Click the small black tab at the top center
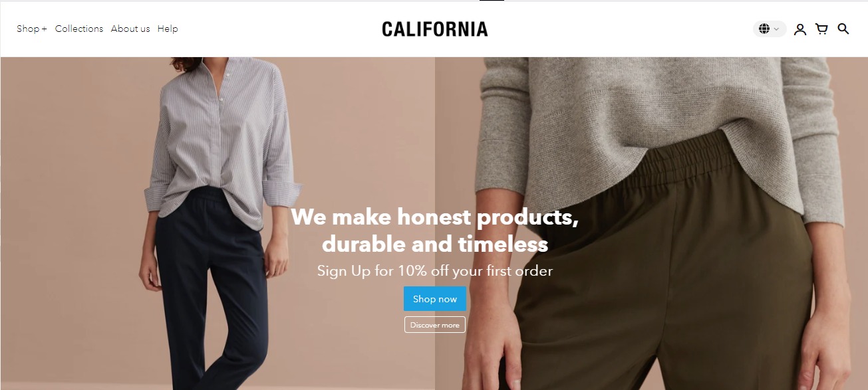 492,1
